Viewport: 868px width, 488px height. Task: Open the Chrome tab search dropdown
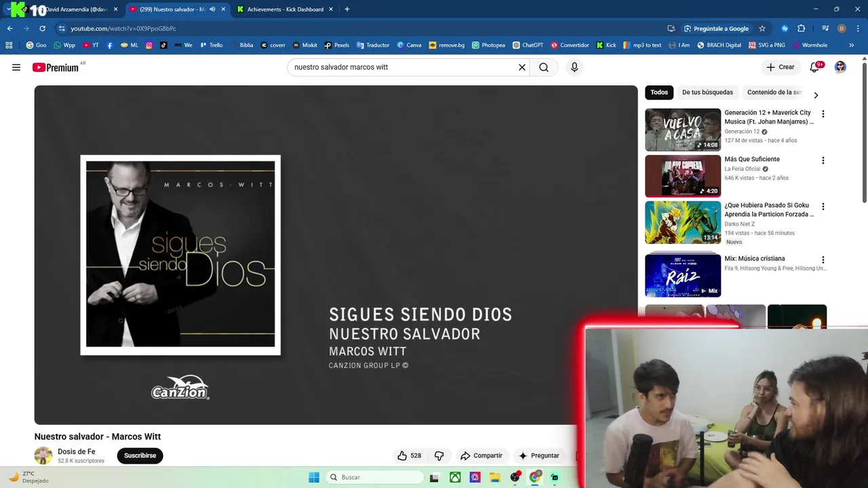click(x=8, y=9)
